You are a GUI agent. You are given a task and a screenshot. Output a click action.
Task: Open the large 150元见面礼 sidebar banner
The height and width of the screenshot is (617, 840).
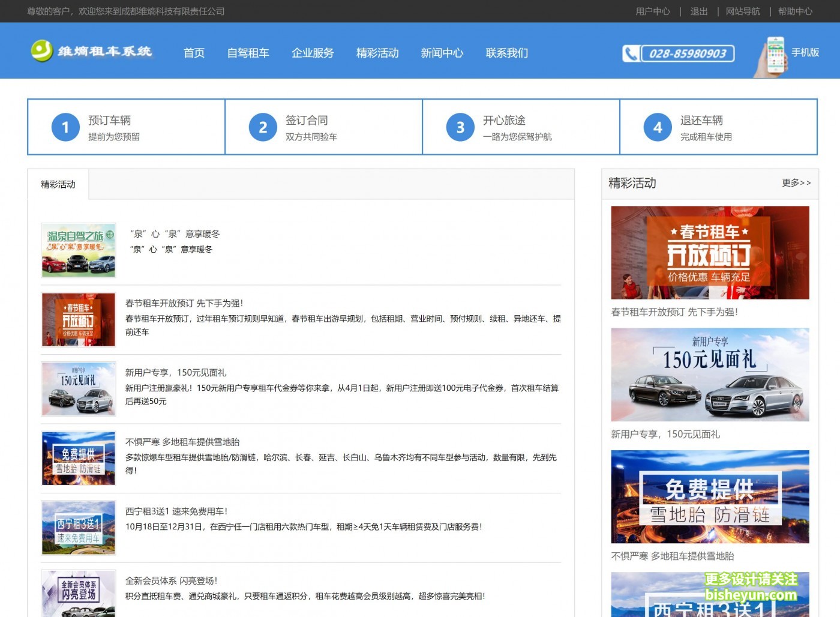710,375
